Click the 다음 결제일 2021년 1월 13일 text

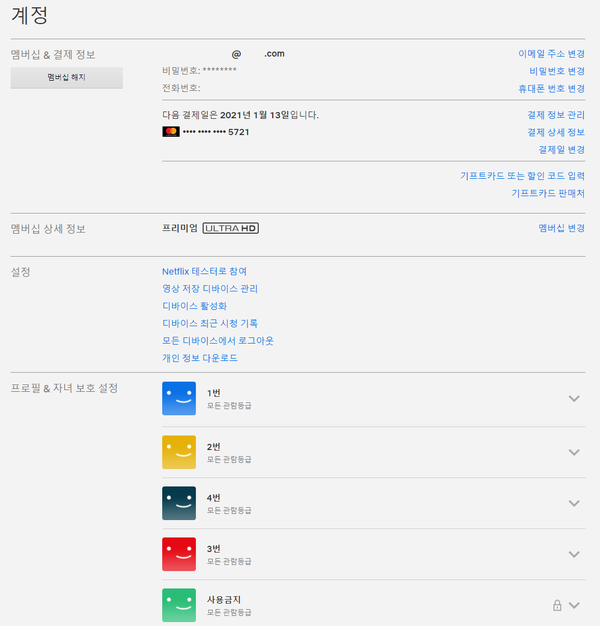(240, 115)
